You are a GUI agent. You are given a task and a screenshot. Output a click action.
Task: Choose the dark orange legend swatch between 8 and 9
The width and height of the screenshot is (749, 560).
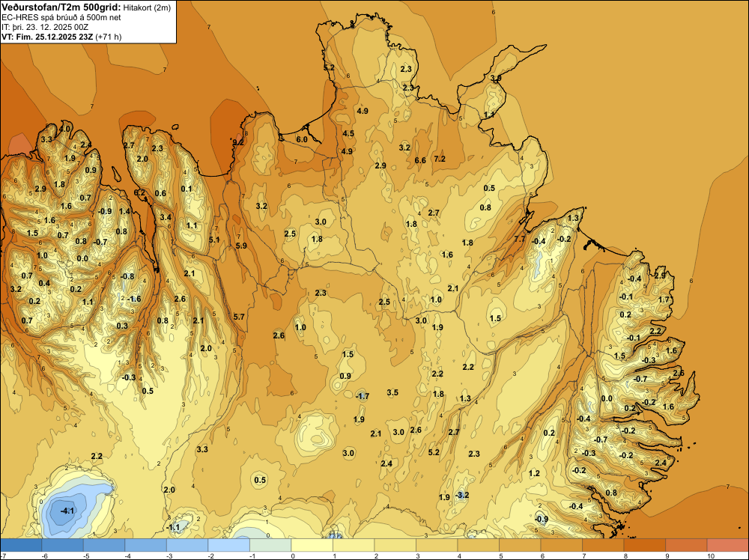pyautogui.click(x=644, y=545)
